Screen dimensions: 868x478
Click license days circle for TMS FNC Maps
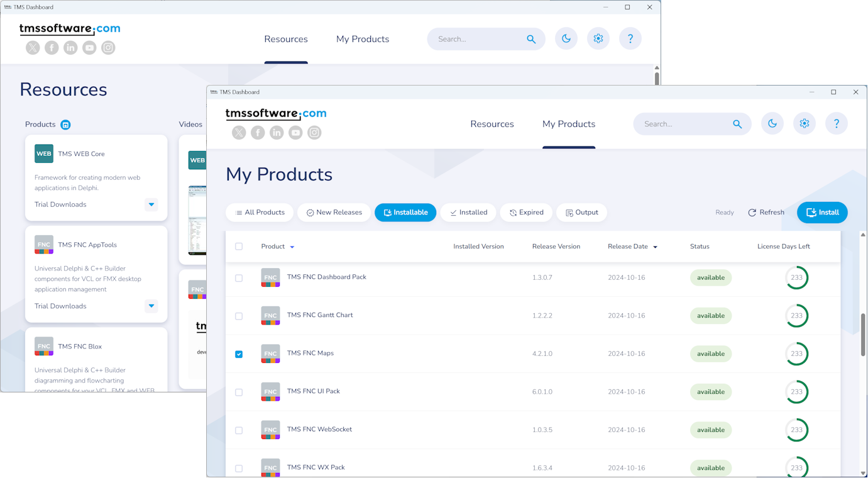(x=796, y=354)
